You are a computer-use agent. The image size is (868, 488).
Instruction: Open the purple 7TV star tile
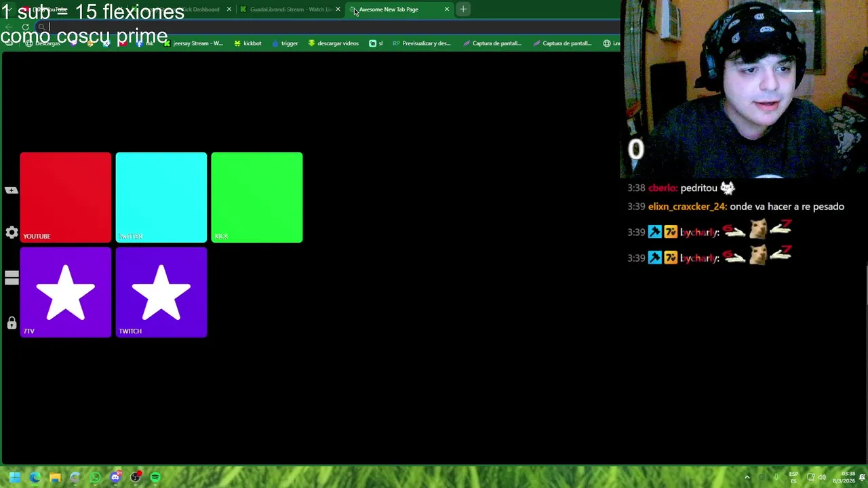[x=66, y=292]
